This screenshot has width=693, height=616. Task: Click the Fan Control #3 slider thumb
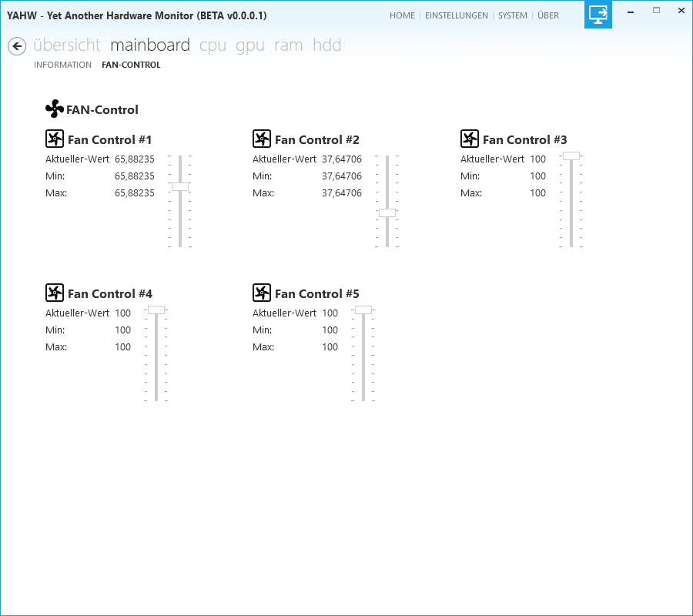(571, 156)
